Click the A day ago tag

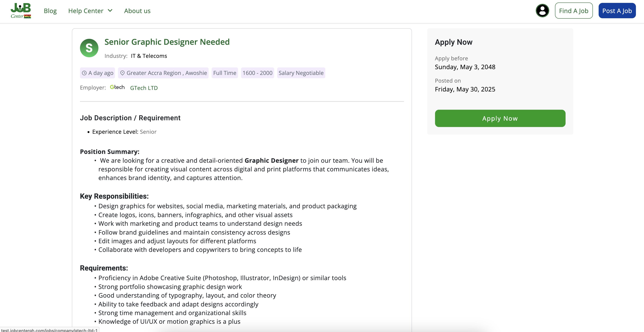click(101, 73)
